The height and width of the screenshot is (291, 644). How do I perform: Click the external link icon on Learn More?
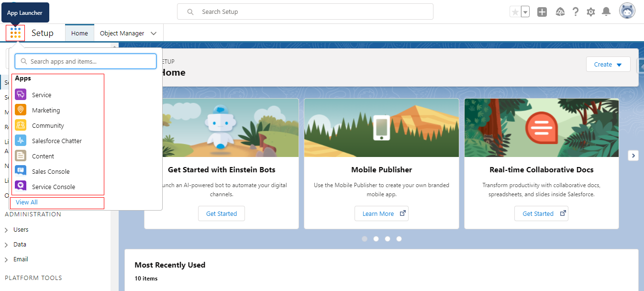coord(403,213)
